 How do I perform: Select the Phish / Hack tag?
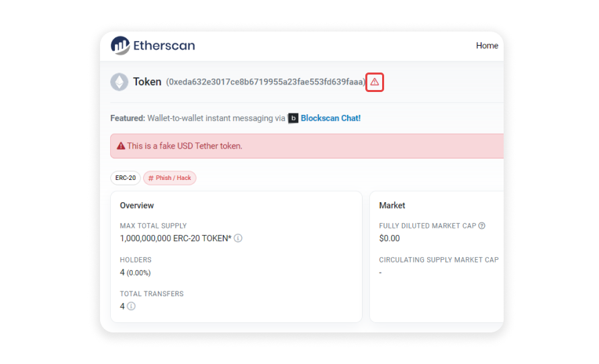tap(170, 178)
